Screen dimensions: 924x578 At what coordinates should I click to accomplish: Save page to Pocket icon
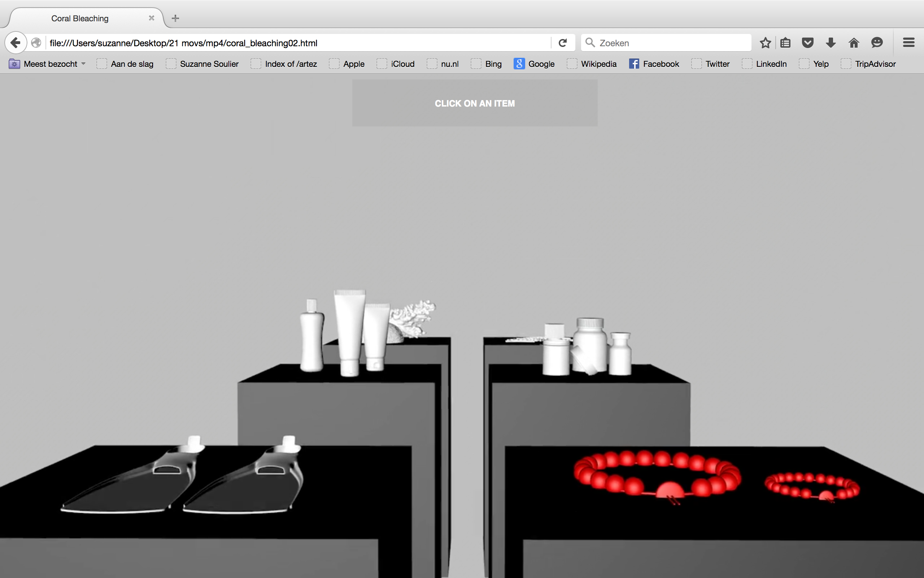click(x=808, y=43)
